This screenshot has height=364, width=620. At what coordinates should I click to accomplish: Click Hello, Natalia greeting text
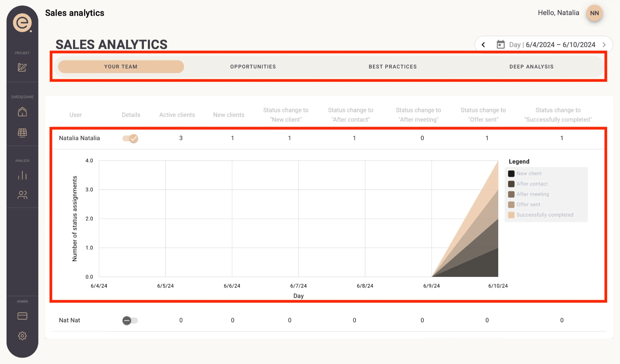559,13
